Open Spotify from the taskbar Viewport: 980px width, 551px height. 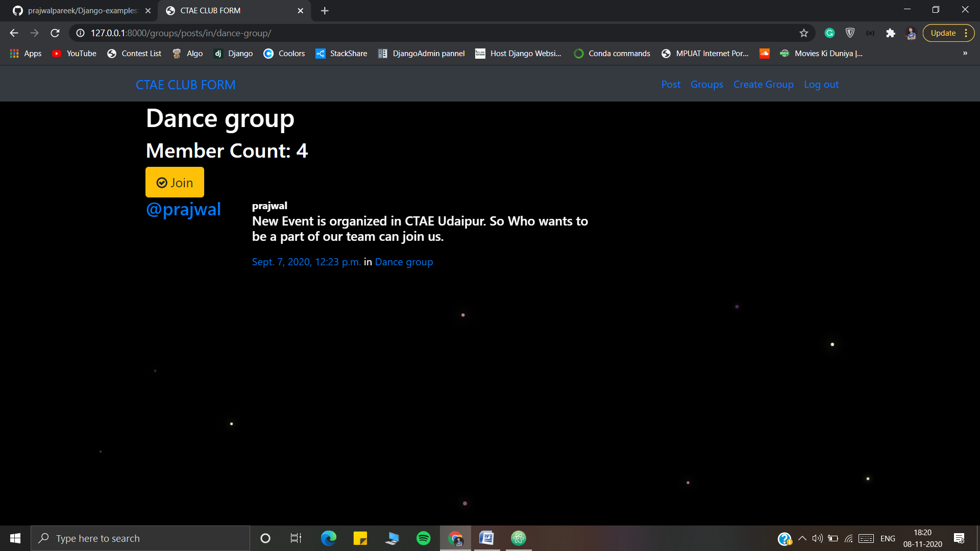pos(423,538)
